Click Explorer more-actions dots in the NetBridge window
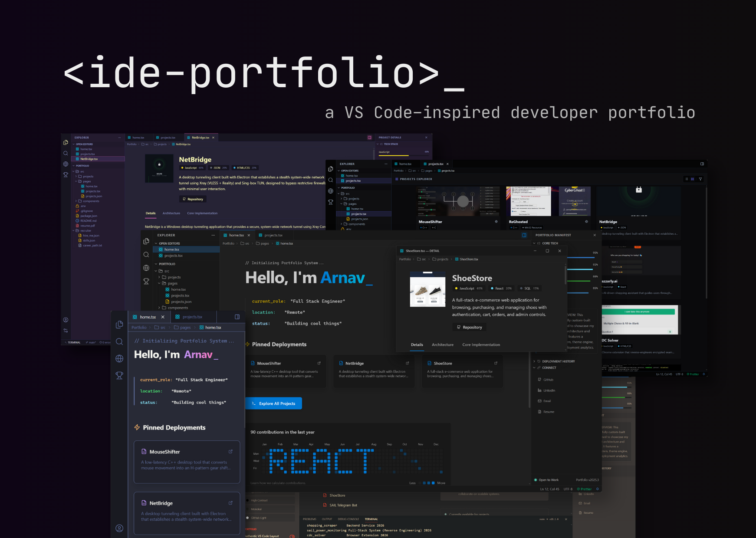Screen dimensions: 756x538 click(x=119, y=138)
